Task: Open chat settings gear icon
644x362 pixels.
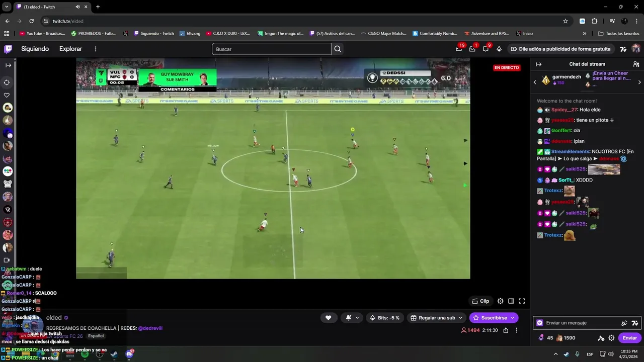Action: [611, 338]
